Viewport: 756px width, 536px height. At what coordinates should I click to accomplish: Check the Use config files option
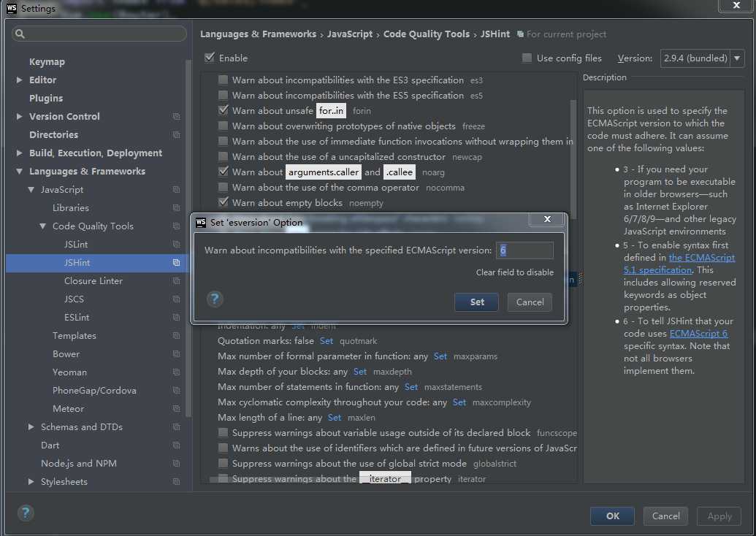527,58
